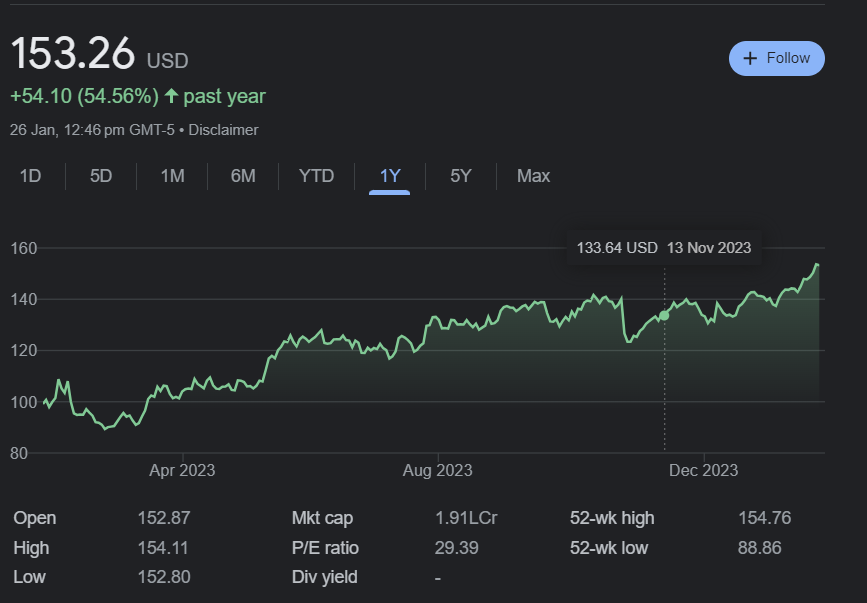
Task: Select the Max time range
Action: point(533,176)
